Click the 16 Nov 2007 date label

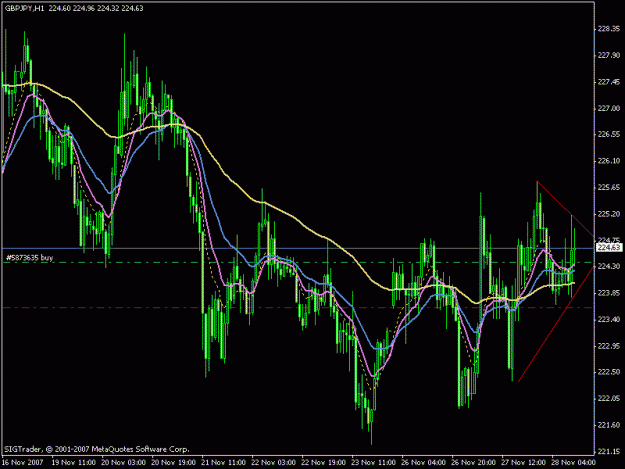(x=22, y=463)
